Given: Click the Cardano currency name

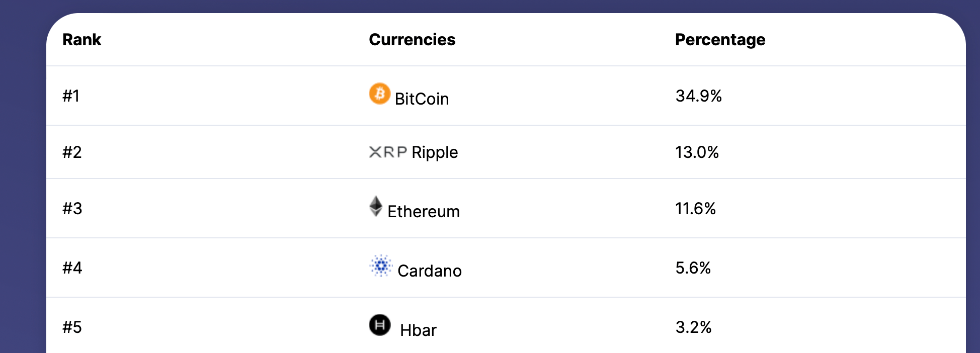Looking at the screenshot, I should [430, 271].
